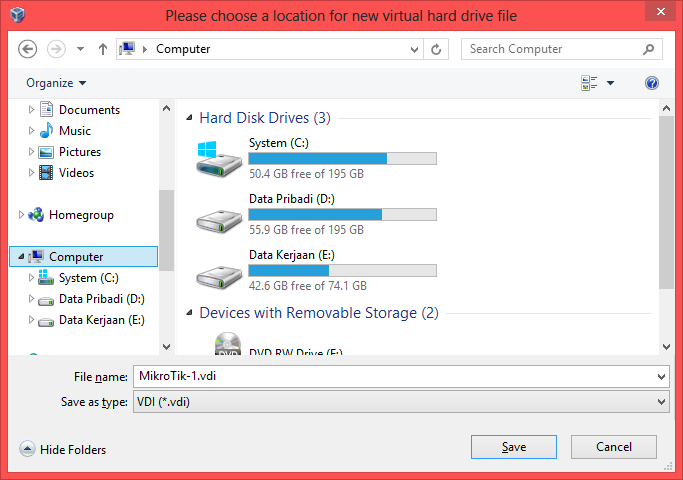Click the 55.9 GB free of 195 GB text
683x480 pixels.
[306, 230]
